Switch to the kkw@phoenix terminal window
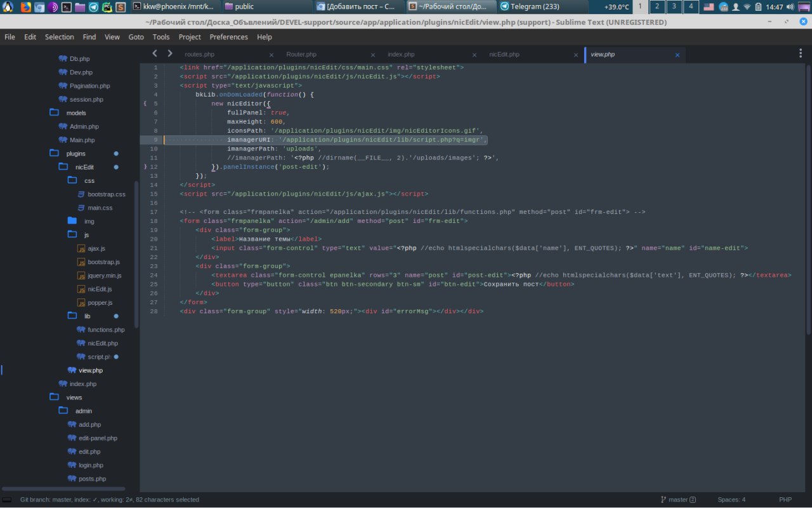Image resolution: width=812 pixels, height=508 pixels. [177, 6]
